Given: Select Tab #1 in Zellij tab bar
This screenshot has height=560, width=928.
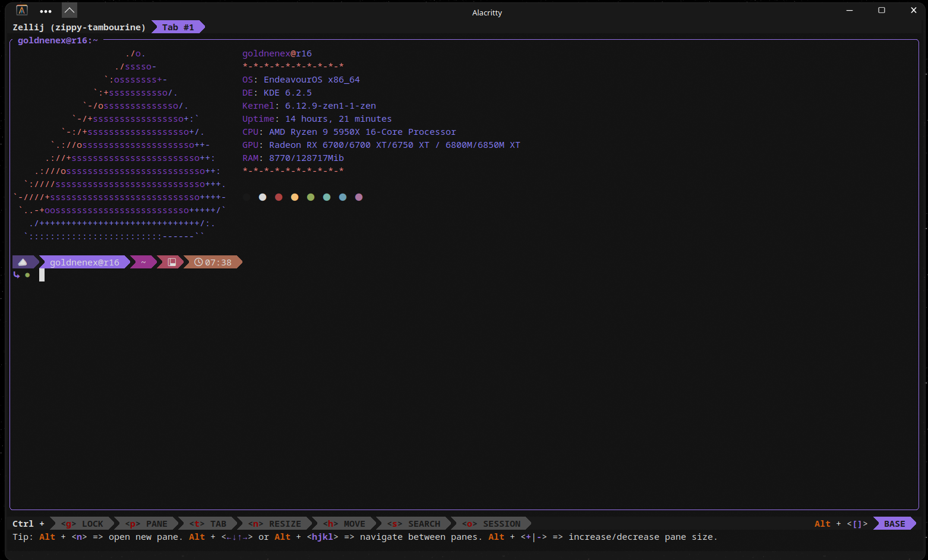Looking at the screenshot, I should (x=178, y=27).
